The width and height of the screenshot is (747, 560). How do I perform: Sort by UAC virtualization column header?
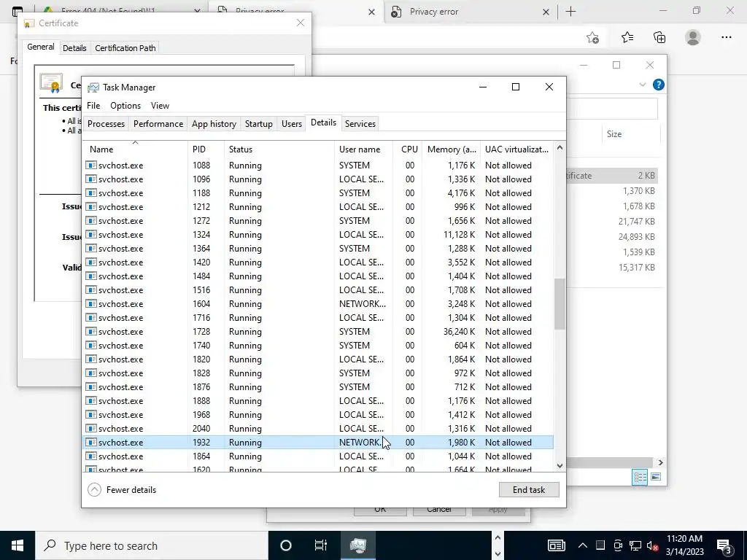pyautogui.click(x=517, y=149)
